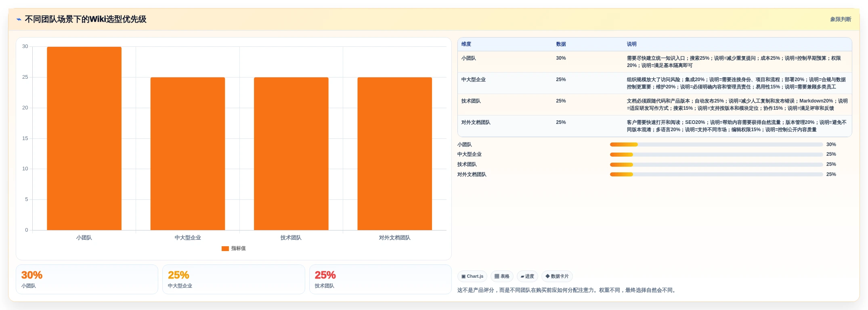This screenshot has width=868, height=310.
Task: Click the 象限判断 label in the header
Action: pyautogui.click(x=841, y=19)
